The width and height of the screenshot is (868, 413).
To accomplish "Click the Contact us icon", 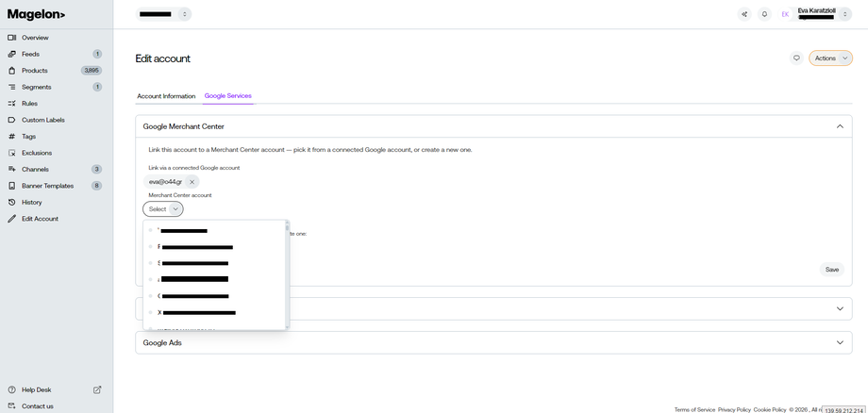I will click(12, 405).
